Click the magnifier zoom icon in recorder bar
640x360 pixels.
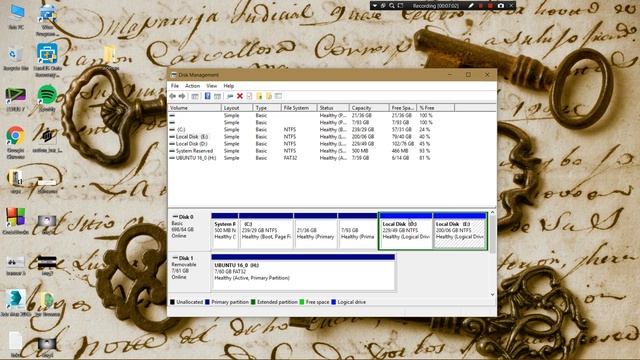click(x=392, y=6)
